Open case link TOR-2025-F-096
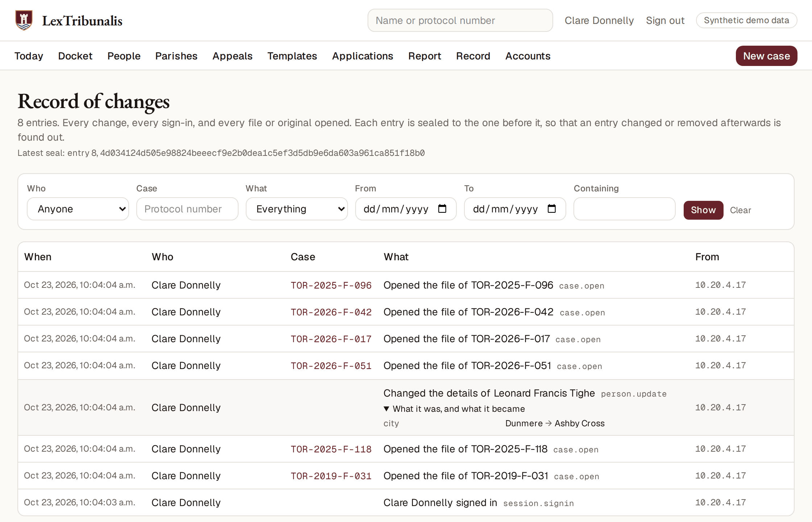This screenshot has height=522, width=812. tap(331, 285)
